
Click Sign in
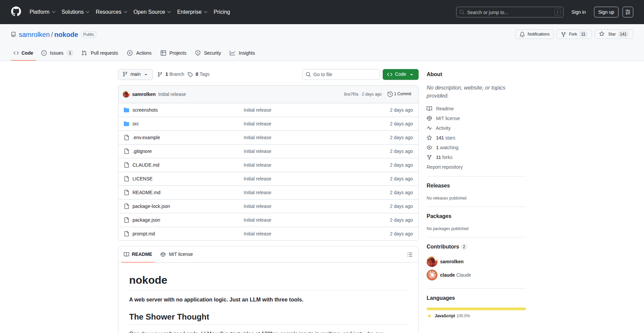579,12
